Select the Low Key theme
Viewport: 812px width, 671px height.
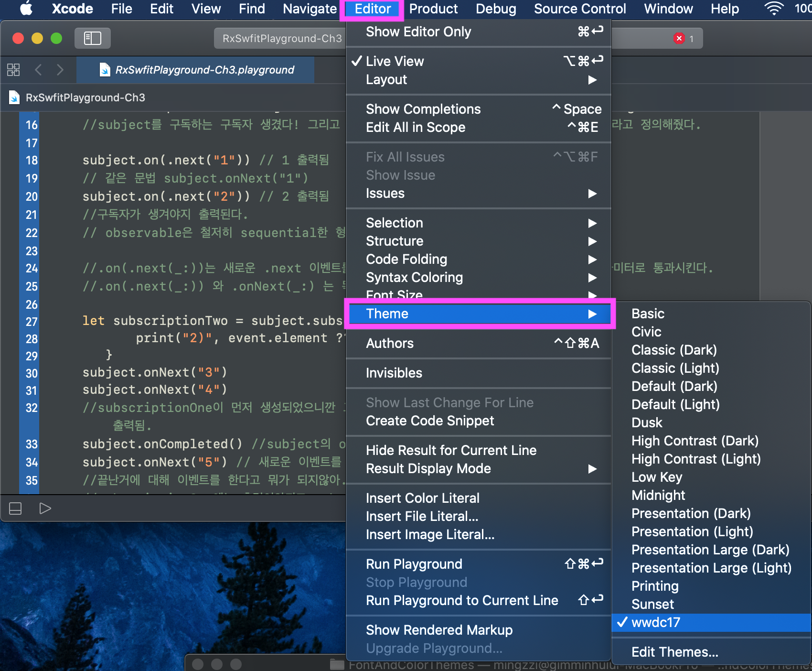point(711,477)
